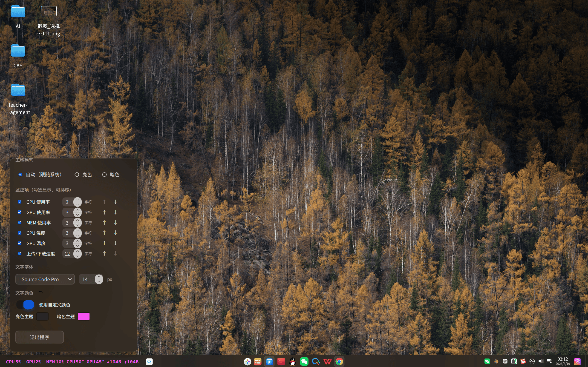
Task: Uncheck the GPU 使用率 checkbox
Action: (20, 212)
